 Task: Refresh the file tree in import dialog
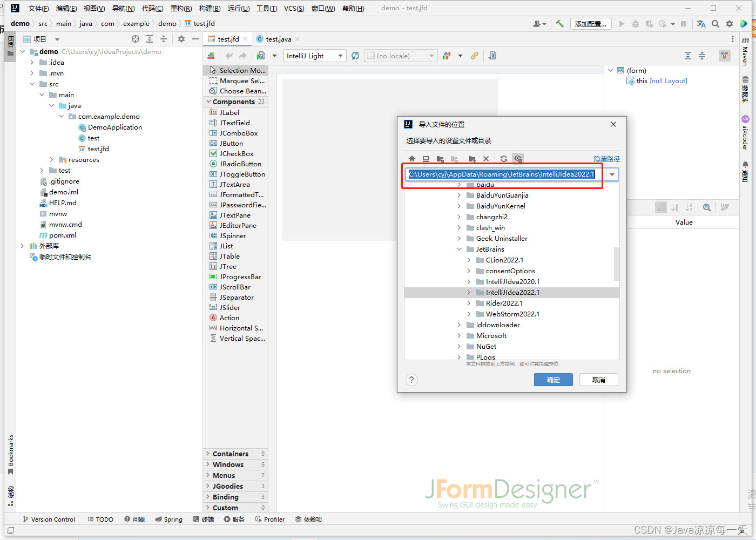pyautogui.click(x=504, y=159)
